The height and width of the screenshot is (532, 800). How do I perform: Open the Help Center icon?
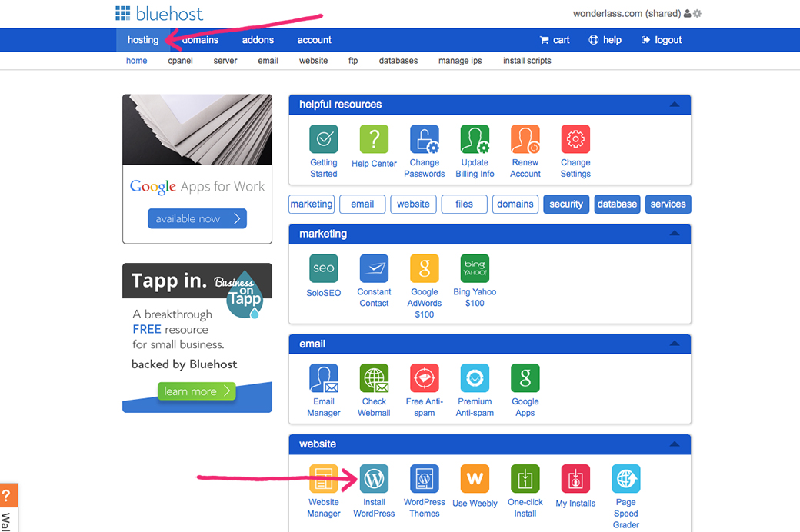point(374,139)
